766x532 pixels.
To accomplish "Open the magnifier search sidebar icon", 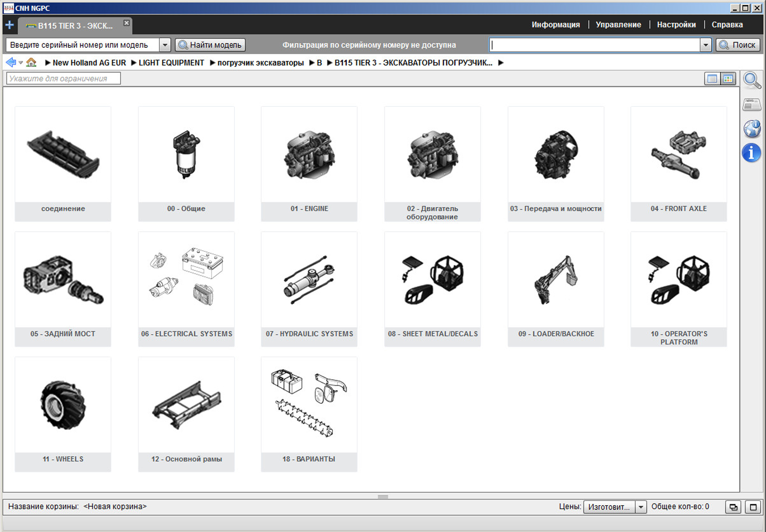I will [752, 80].
